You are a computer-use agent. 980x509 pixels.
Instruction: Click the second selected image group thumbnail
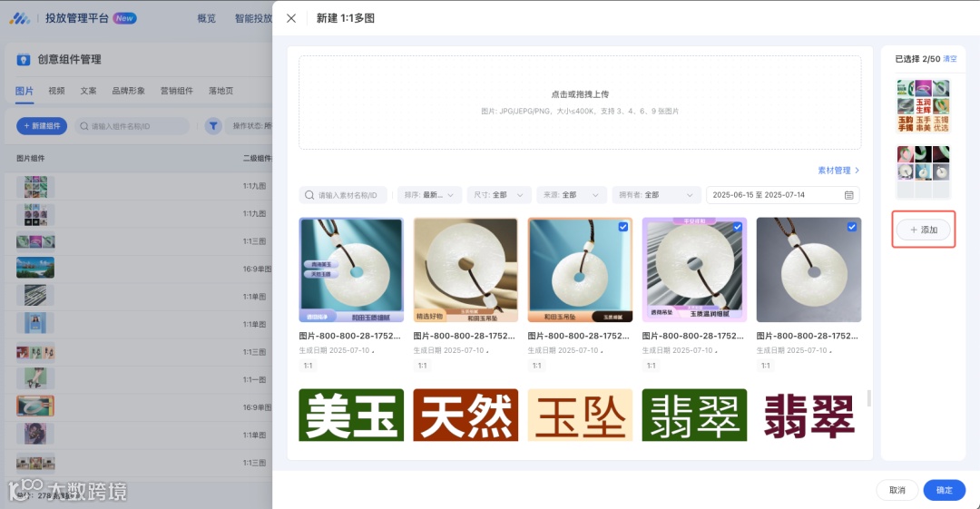coord(924,172)
